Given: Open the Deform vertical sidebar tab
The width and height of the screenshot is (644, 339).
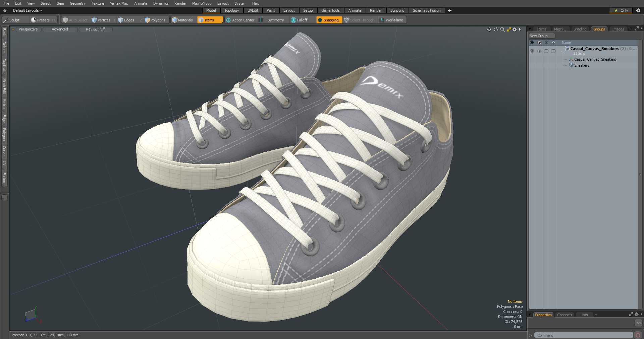Looking at the screenshot, I should pyautogui.click(x=4, y=48).
